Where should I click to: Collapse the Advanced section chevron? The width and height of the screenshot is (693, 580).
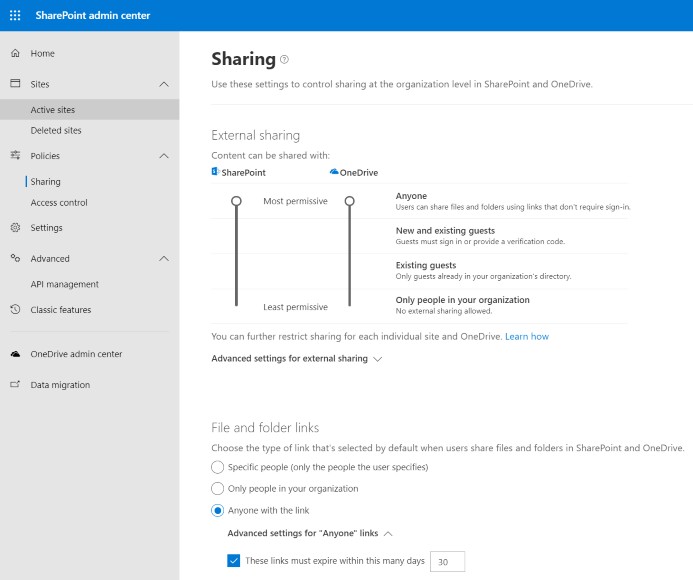click(164, 258)
